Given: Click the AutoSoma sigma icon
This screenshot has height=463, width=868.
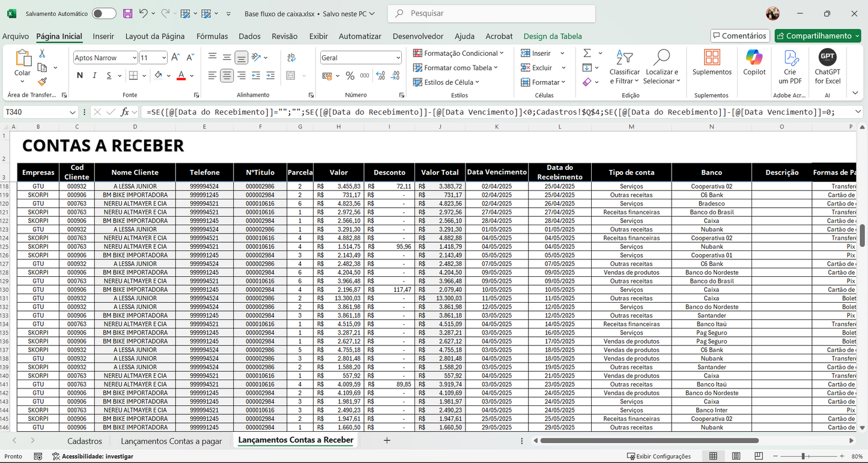Looking at the screenshot, I should pos(587,53).
